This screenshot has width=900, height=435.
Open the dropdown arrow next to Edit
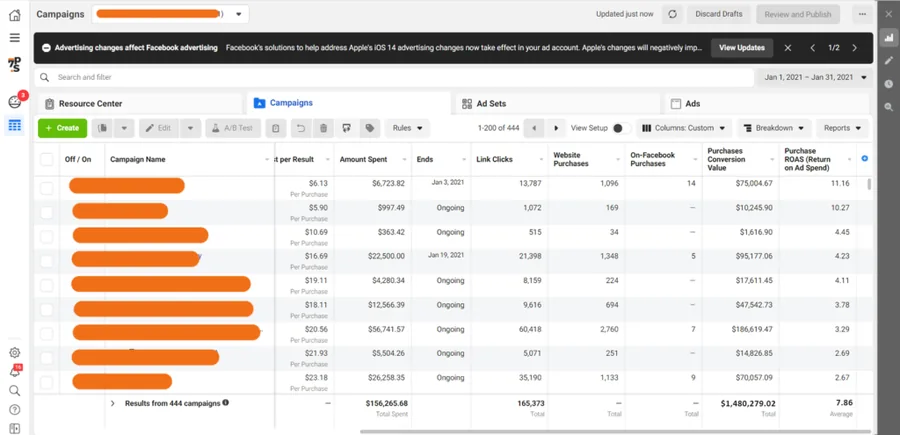pos(191,128)
